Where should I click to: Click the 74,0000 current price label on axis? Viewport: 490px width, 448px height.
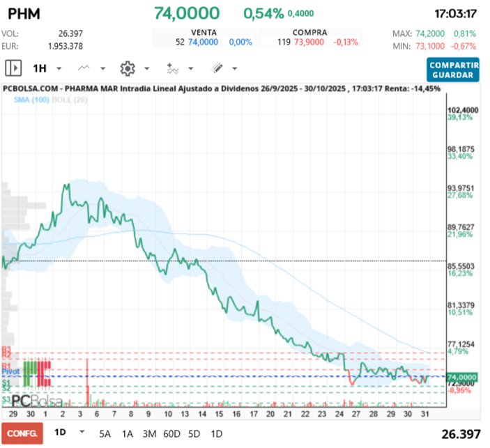click(462, 377)
